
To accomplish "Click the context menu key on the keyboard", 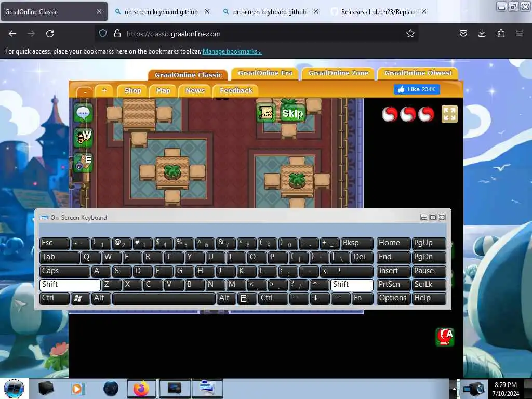I will click(x=247, y=298).
